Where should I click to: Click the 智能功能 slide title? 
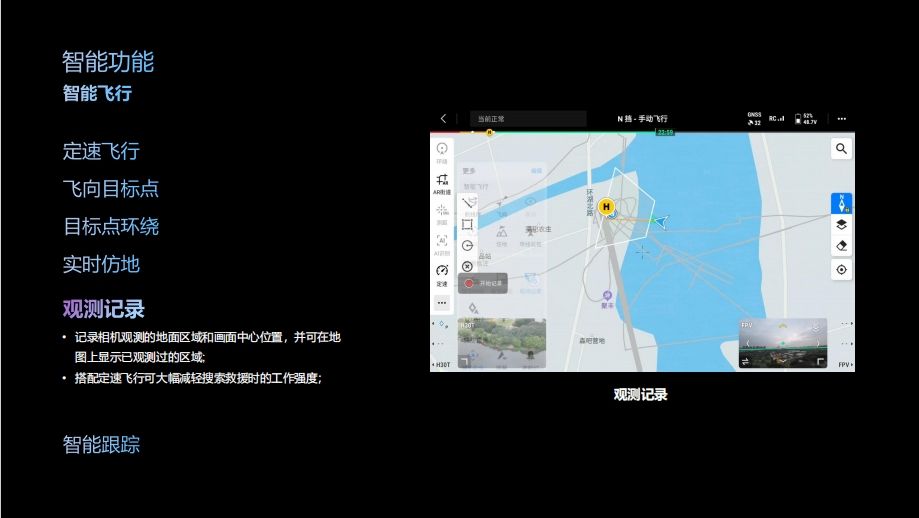coord(108,62)
